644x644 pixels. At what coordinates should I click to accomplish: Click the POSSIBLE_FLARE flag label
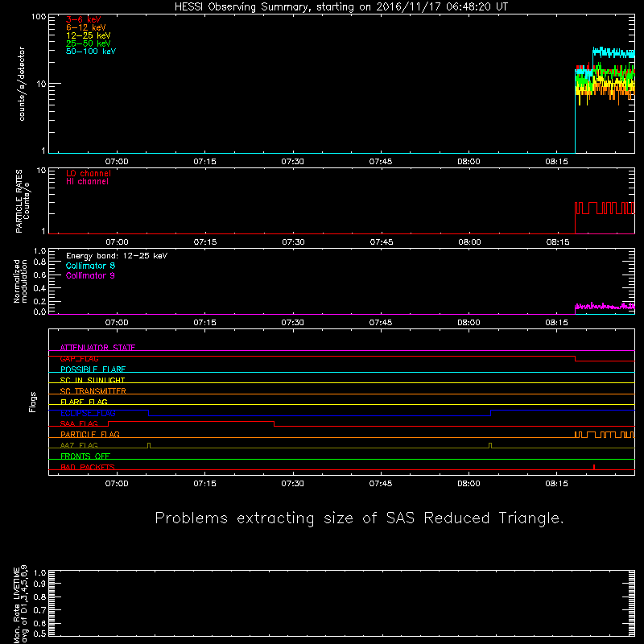pos(93,369)
